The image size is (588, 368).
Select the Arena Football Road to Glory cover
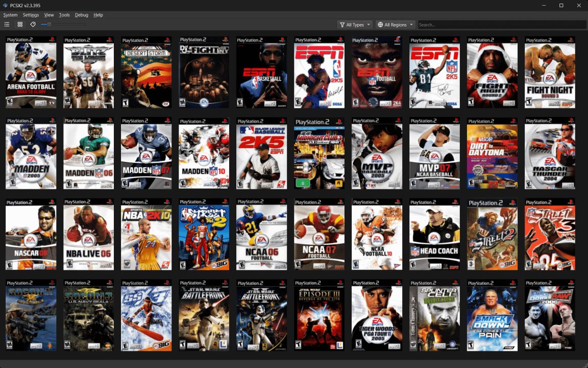[x=31, y=72]
